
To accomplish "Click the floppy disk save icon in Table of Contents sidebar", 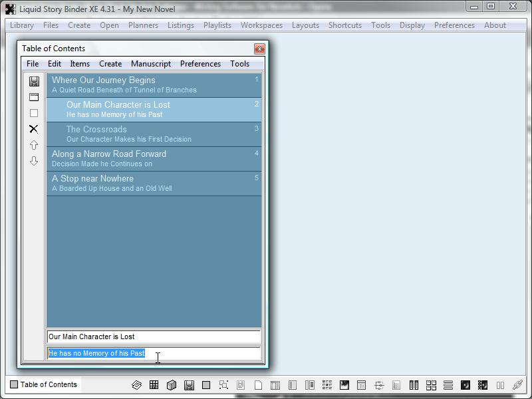I will tap(34, 81).
